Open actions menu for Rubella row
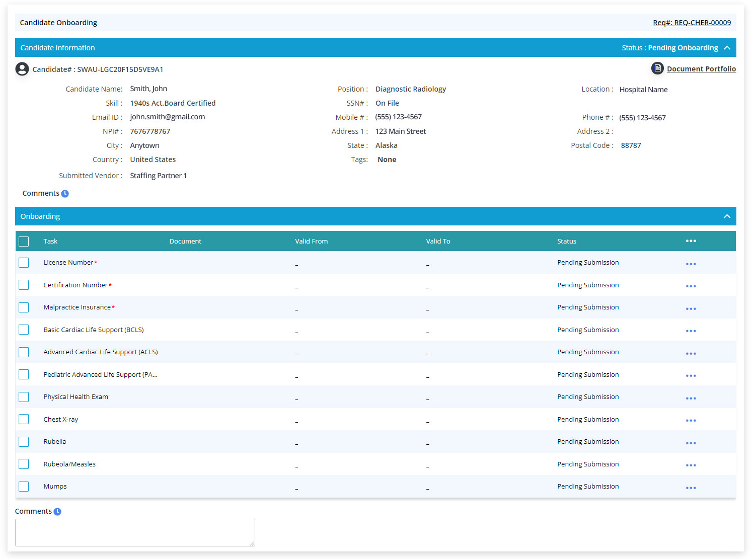This screenshot has width=756, height=559. (691, 443)
